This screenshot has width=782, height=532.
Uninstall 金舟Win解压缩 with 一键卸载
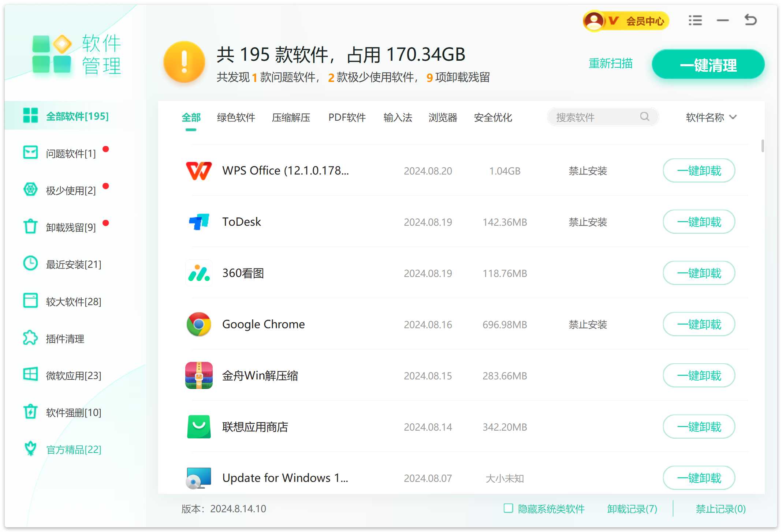tap(699, 375)
